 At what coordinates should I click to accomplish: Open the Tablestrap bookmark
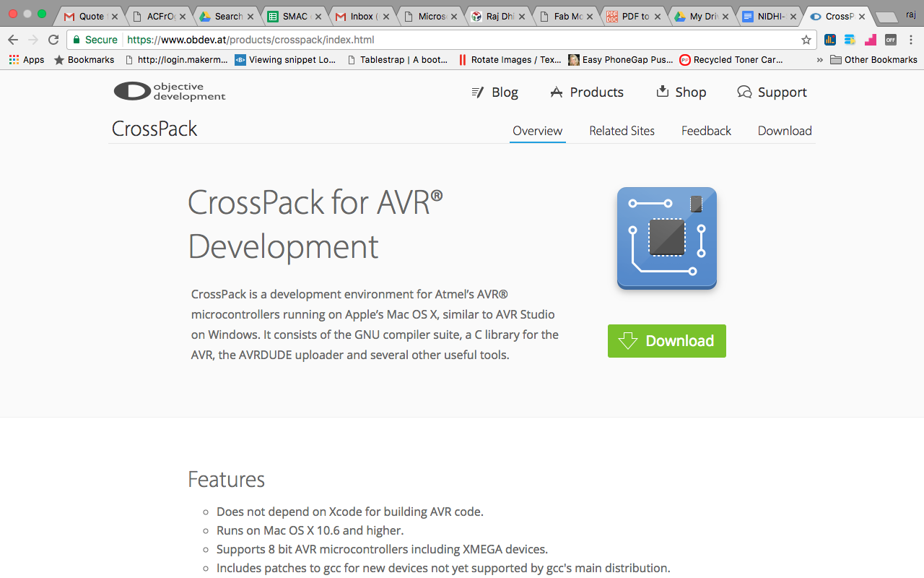point(398,60)
